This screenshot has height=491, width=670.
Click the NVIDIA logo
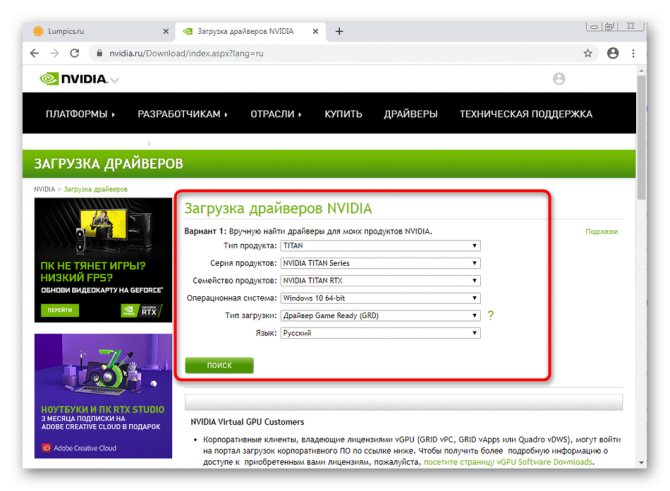73,79
